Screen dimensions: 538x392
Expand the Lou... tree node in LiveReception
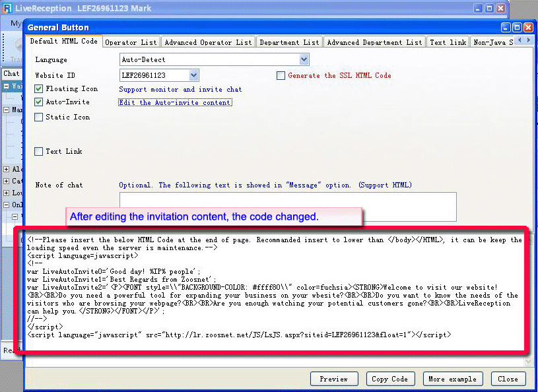pos(6,193)
